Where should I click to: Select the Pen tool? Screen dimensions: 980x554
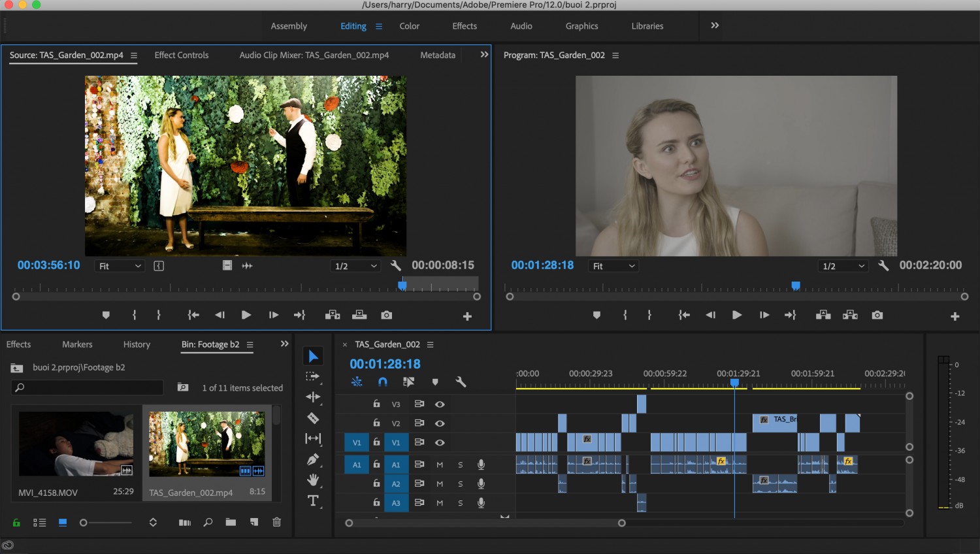tap(313, 459)
